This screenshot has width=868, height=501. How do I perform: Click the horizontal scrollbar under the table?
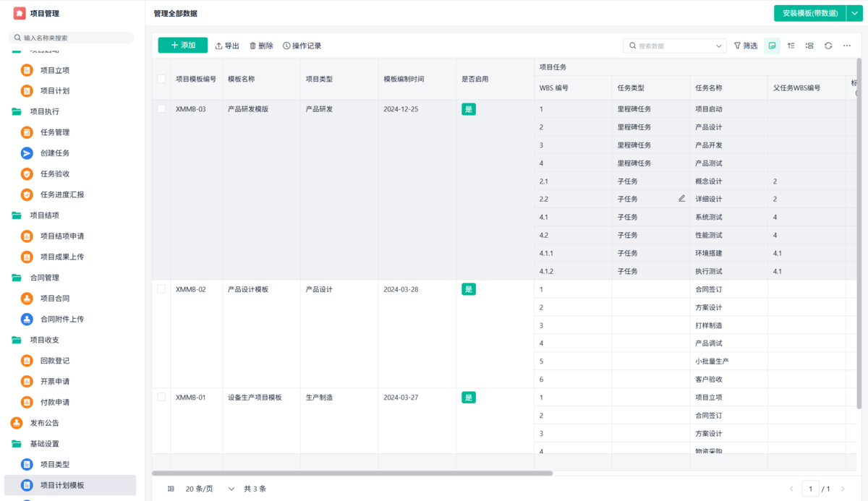[x=352, y=474]
